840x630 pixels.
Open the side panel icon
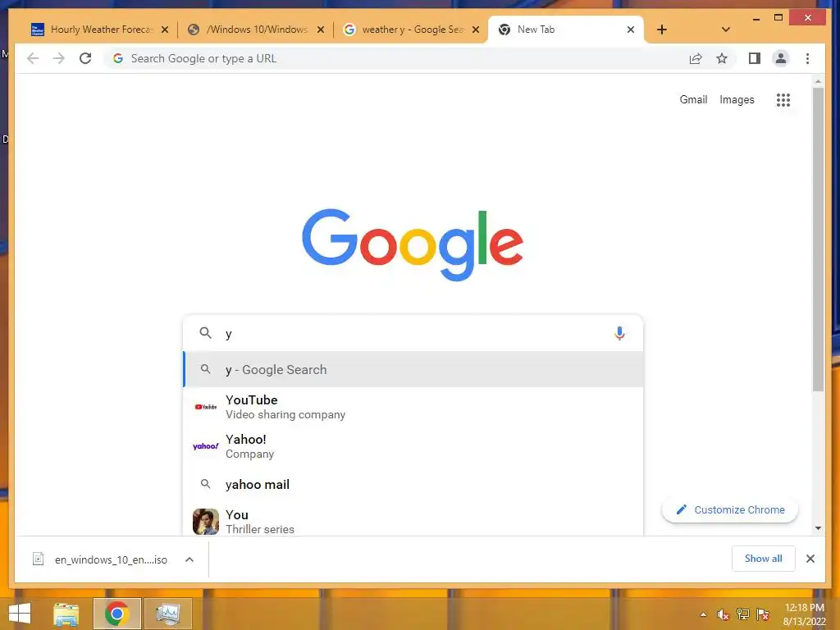coord(755,58)
